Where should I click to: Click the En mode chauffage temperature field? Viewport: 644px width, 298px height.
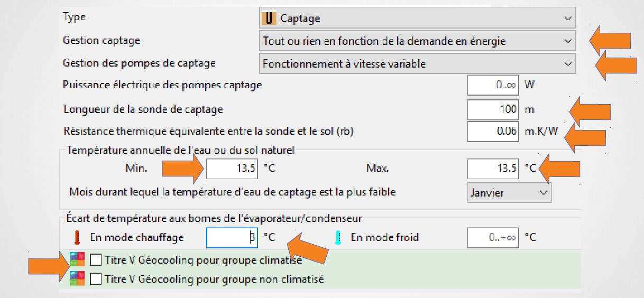232,238
